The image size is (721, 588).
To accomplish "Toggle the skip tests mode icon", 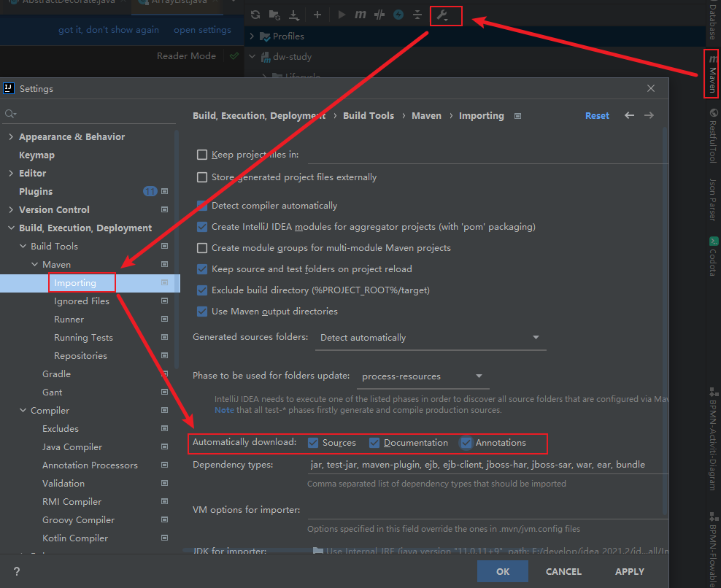I will pos(398,15).
